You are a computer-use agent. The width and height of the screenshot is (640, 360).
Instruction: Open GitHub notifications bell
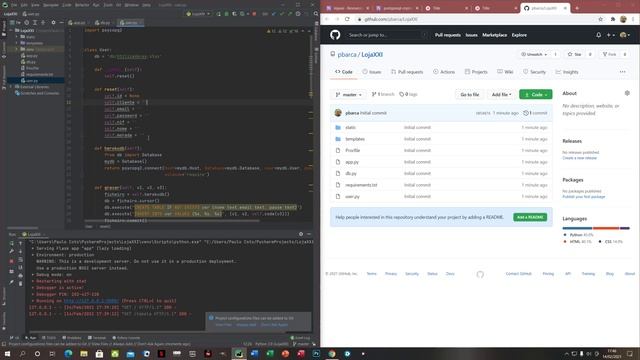click(x=598, y=35)
